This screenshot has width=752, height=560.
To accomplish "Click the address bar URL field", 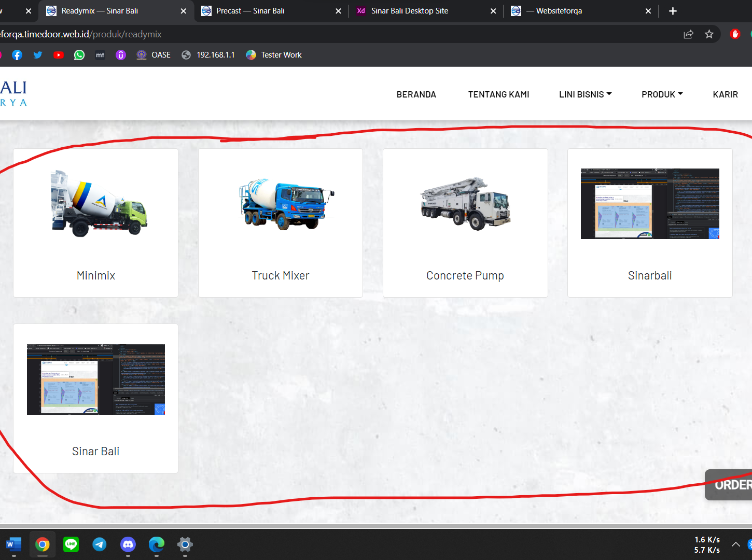I will (x=311, y=34).
